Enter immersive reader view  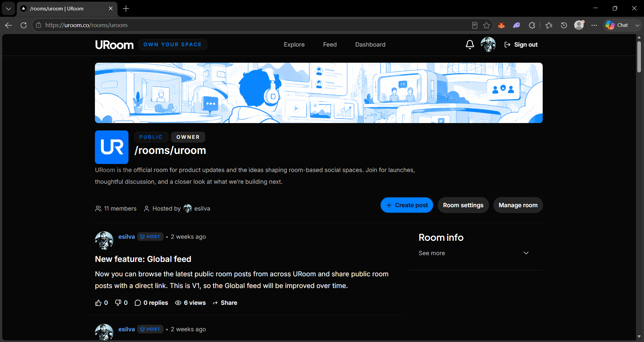(475, 25)
